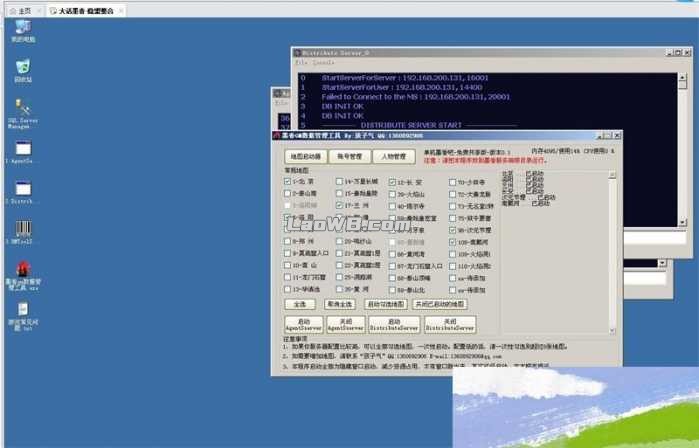Switch to the 大话墨香 tab
Viewport: 699px width, 448px height.
(84, 11)
